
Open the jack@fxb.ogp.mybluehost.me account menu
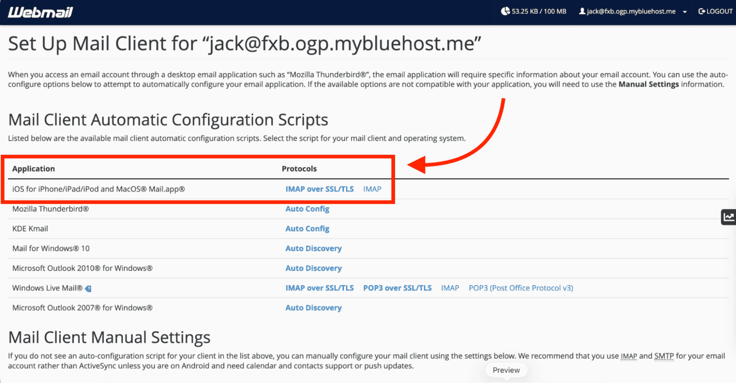tap(632, 12)
